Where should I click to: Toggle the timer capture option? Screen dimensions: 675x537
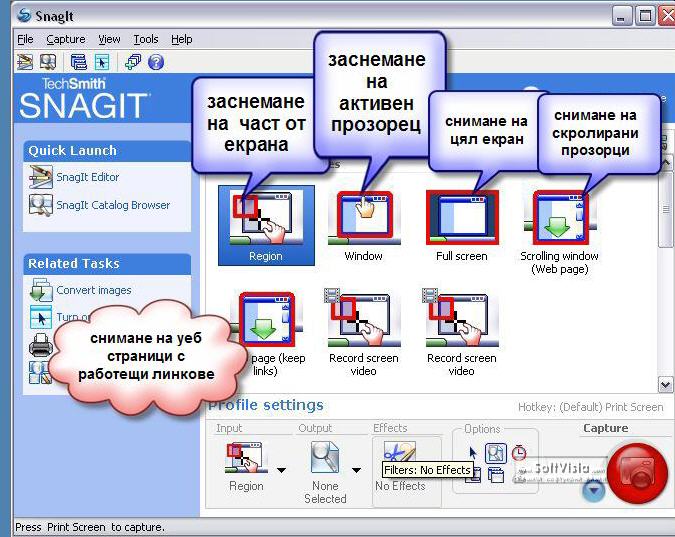[x=519, y=453]
